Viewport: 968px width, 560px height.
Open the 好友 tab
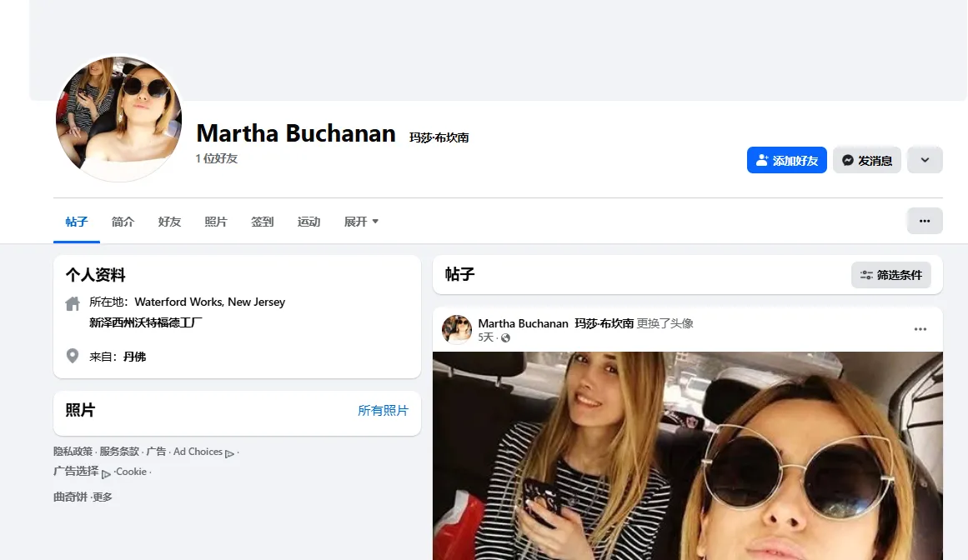pos(169,222)
